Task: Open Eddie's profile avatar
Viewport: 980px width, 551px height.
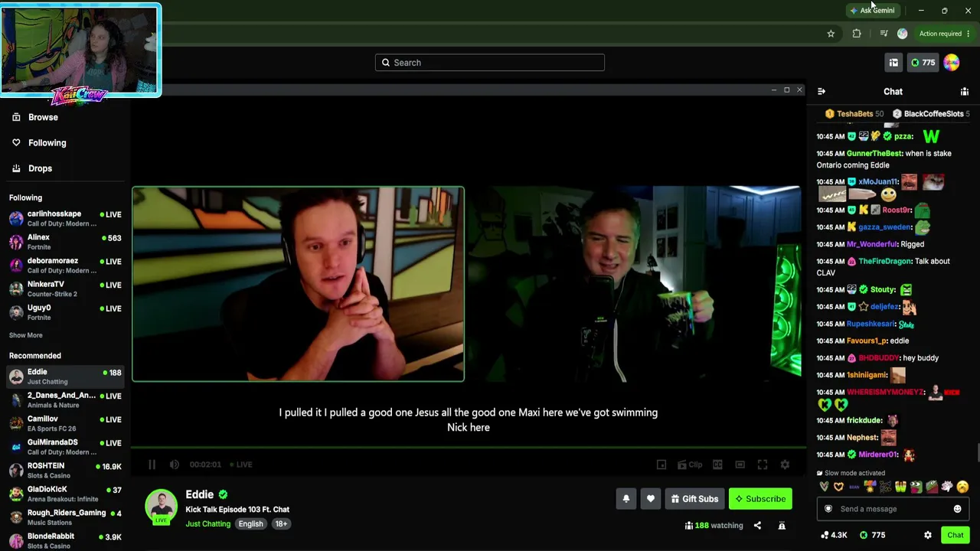Action: (161, 507)
